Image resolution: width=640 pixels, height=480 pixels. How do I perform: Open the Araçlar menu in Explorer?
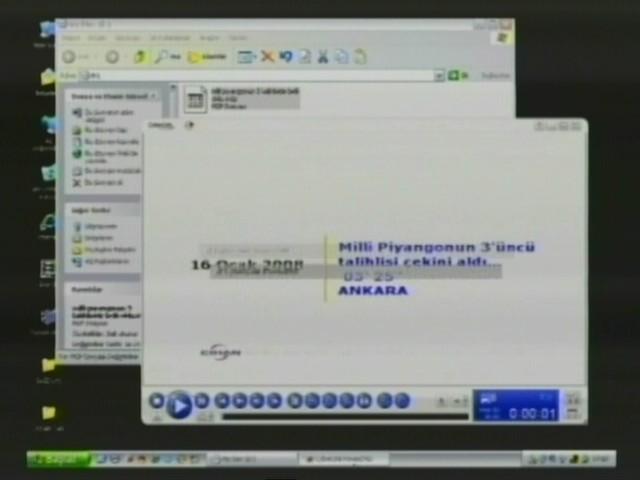209,38
